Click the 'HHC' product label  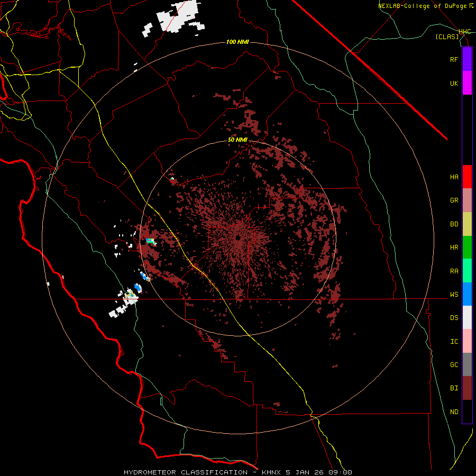[x=465, y=32]
